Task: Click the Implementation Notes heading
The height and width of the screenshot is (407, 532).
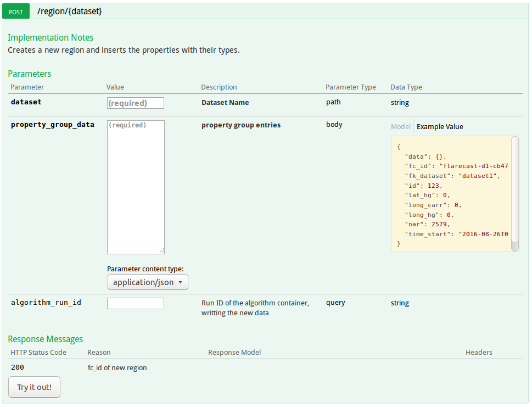Action: point(51,38)
